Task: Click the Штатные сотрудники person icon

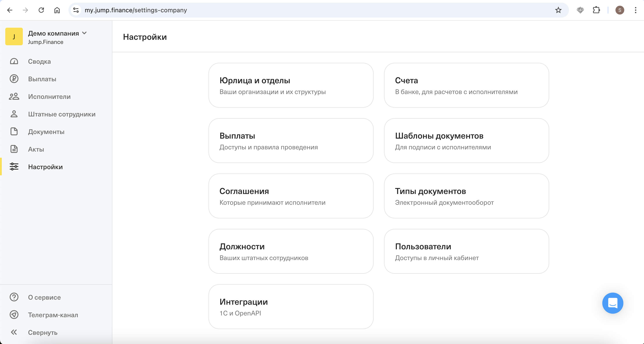Action: click(x=14, y=114)
